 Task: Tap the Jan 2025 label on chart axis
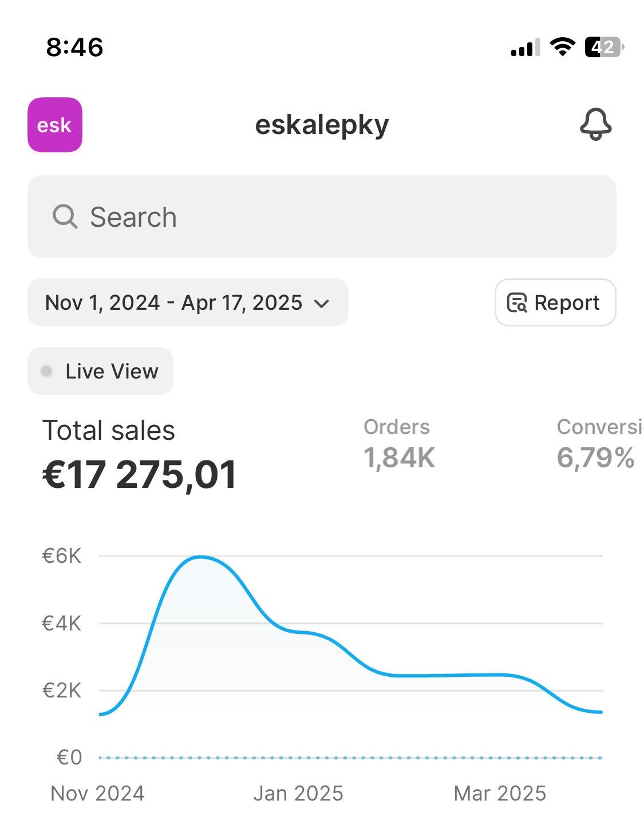click(x=298, y=793)
